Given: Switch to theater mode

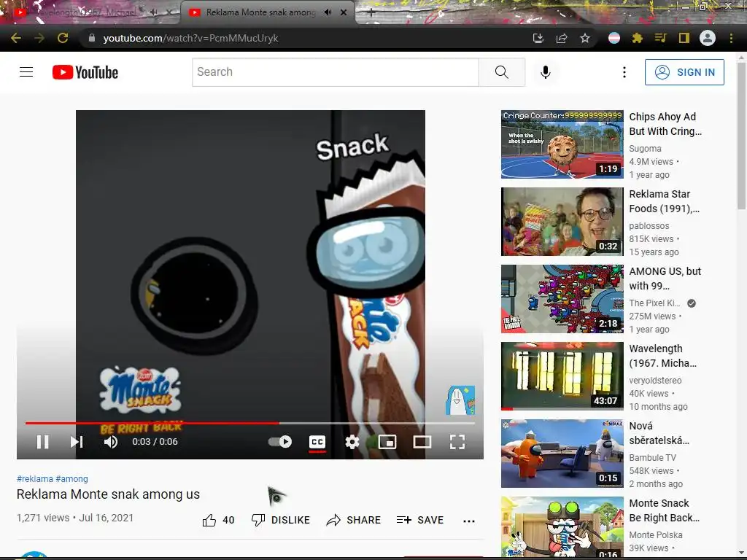Looking at the screenshot, I should [422, 442].
